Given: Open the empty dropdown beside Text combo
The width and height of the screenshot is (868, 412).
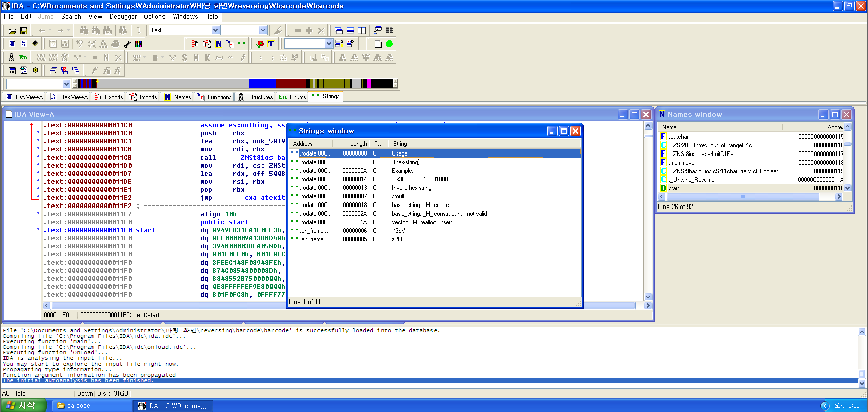Looking at the screenshot, I should coord(263,30).
